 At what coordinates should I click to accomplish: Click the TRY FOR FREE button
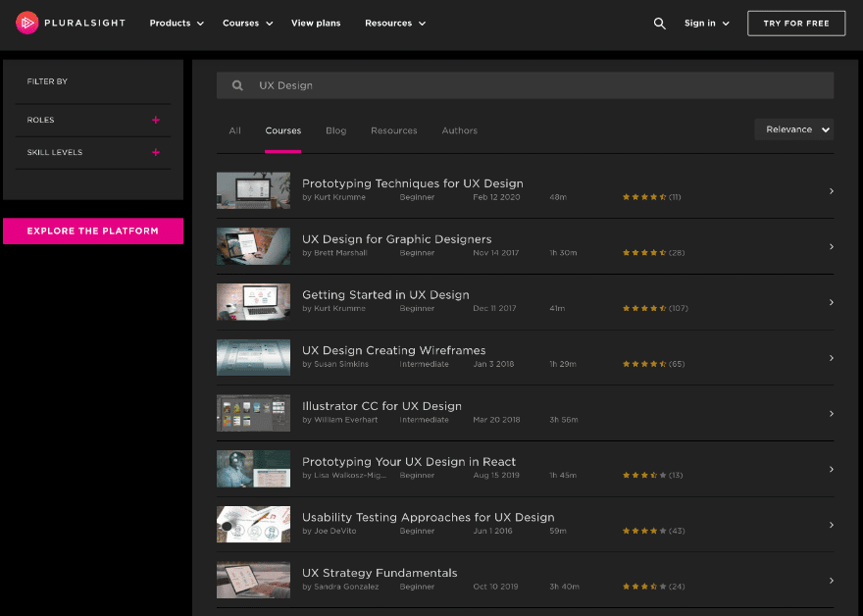(796, 23)
